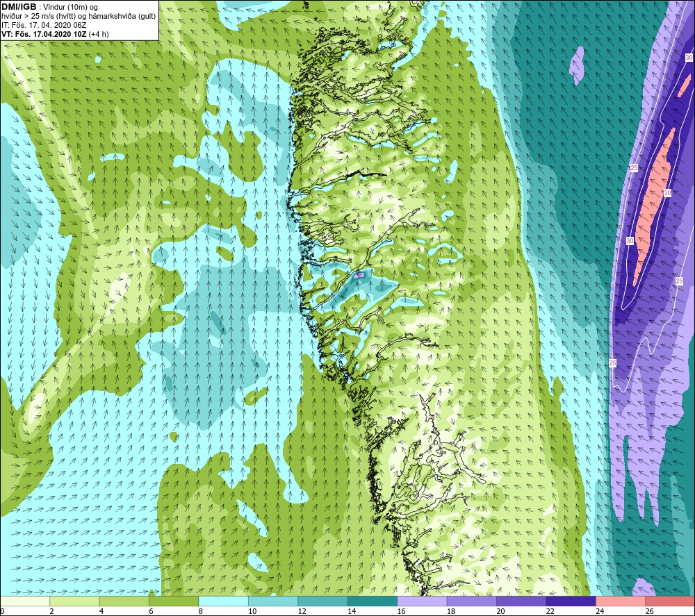
Task: Click the legend scale label 24
Action: click(x=600, y=611)
